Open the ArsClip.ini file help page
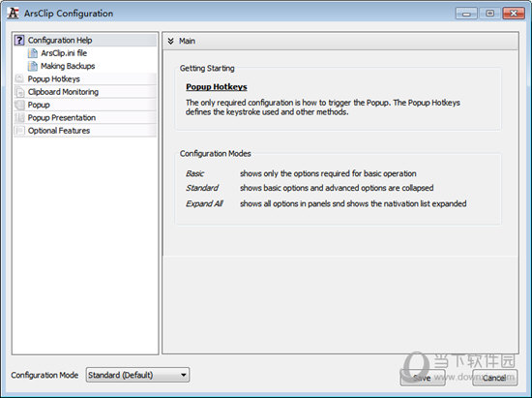The width and height of the screenshot is (532, 398). coord(64,53)
